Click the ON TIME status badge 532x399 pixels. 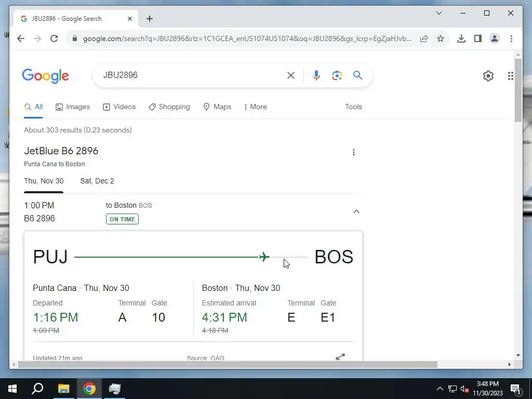tap(122, 219)
